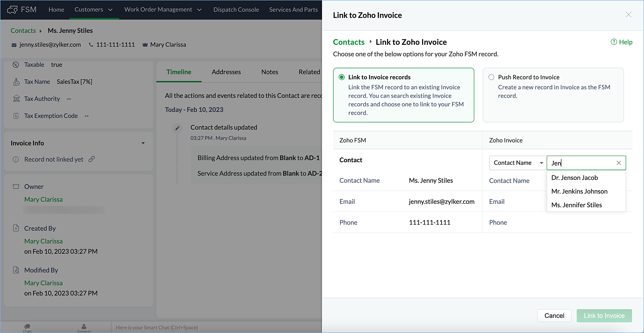Select the Link to Invoice records option
This screenshot has width=644, height=333.
click(342, 77)
